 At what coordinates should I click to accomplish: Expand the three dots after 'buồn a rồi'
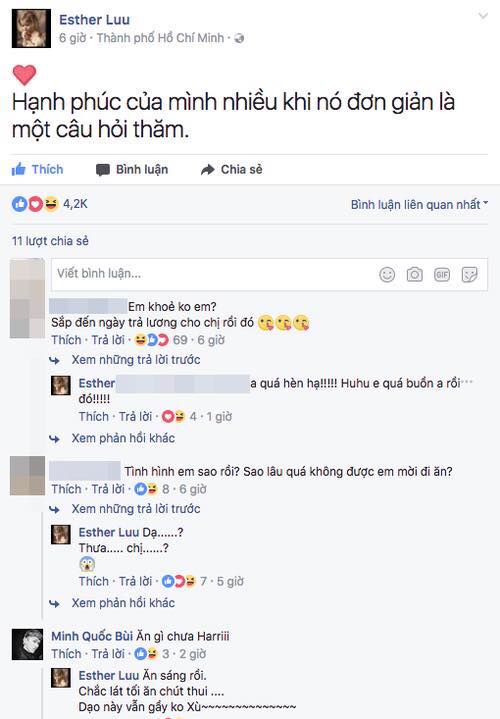tap(467, 382)
